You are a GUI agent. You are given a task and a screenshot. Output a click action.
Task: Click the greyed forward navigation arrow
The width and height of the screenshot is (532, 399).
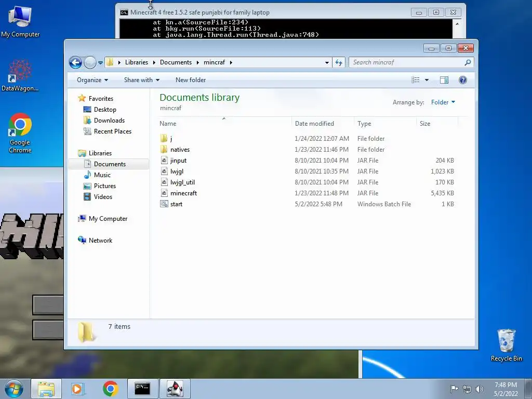[90, 62]
